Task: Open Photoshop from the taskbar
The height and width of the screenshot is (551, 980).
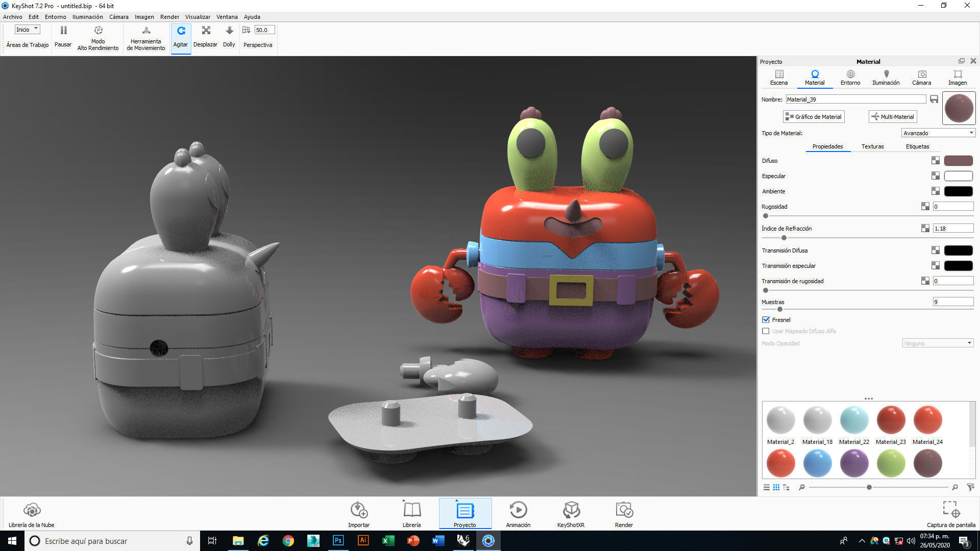Action: point(338,541)
